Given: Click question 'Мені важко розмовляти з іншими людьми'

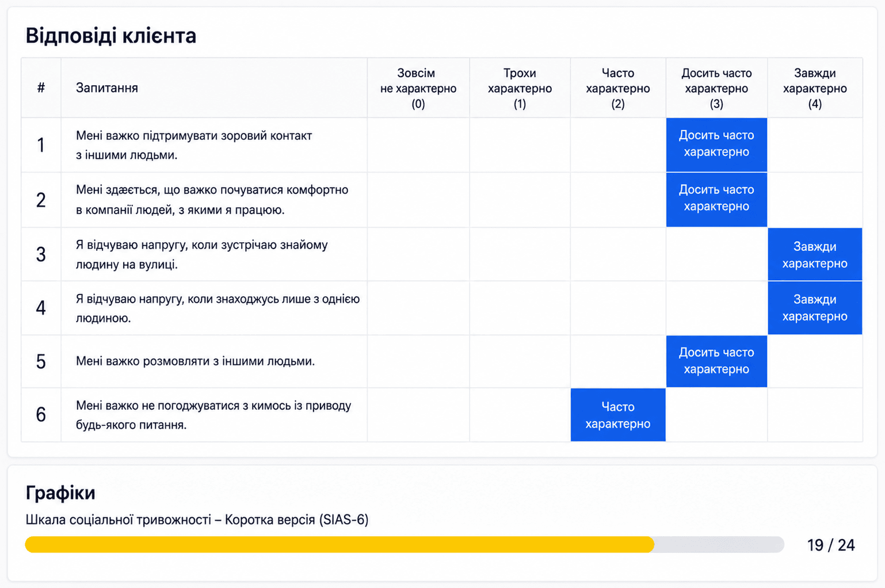Looking at the screenshot, I should coord(195,361).
